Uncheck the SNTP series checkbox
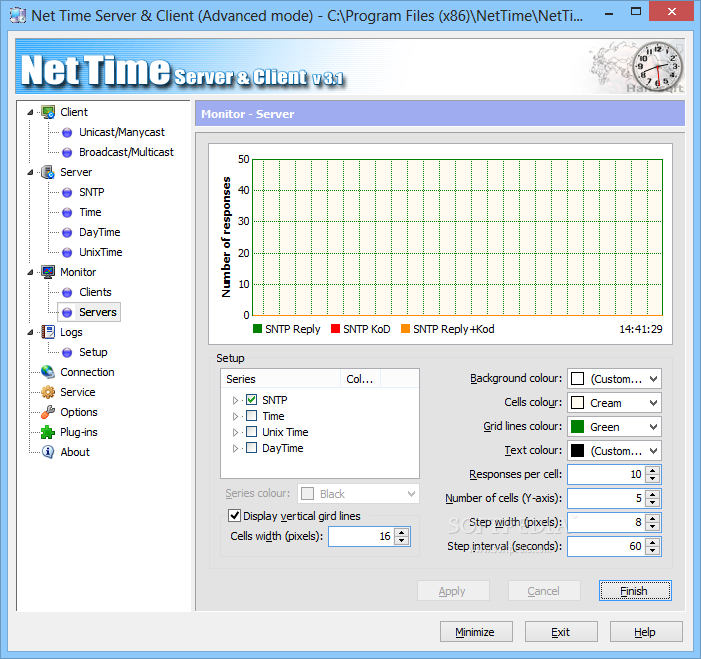The width and height of the screenshot is (701, 659). point(252,399)
